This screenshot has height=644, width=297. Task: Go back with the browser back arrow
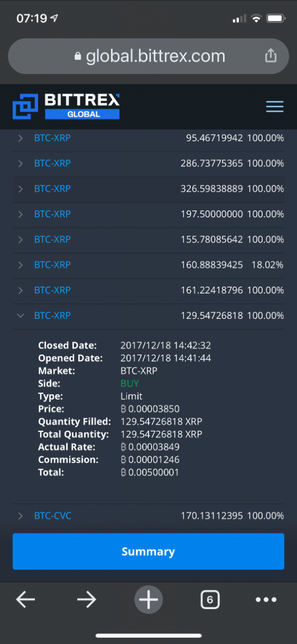[x=25, y=599]
